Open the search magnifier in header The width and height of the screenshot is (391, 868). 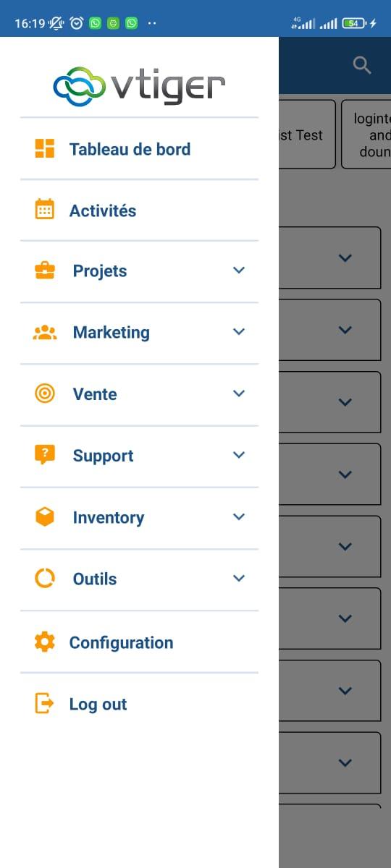point(362,66)
